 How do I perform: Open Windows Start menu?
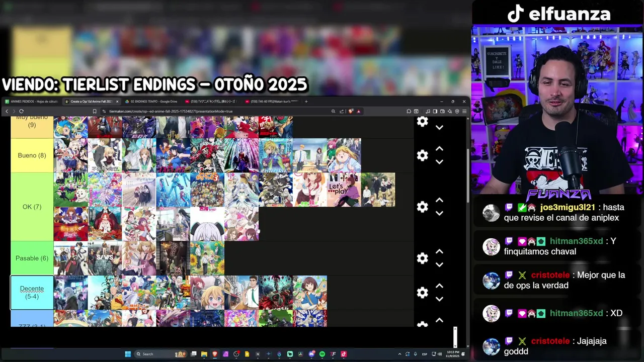[128, 354]
